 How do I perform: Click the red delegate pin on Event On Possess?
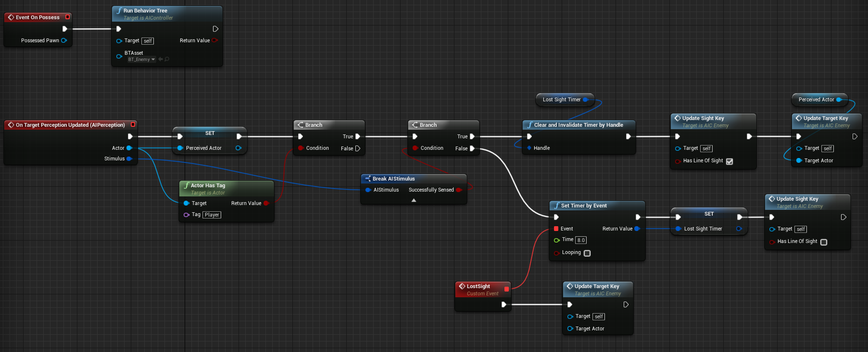pyautogui.click(x=67, y=17)
